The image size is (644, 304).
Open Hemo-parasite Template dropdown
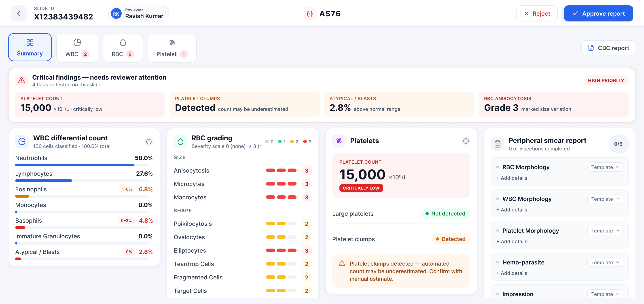pyautogui.click(x=605, y=262)
